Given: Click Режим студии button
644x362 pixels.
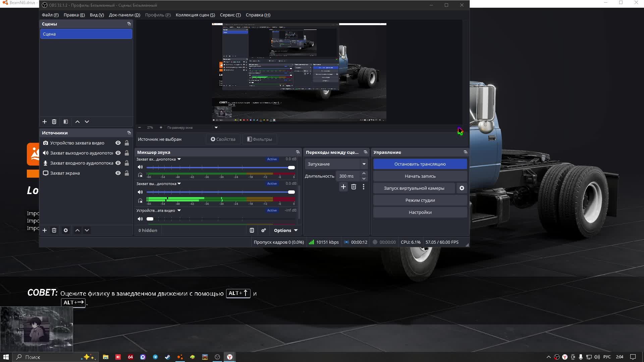Looking at the screenshot, I should (x=420, y=200).
